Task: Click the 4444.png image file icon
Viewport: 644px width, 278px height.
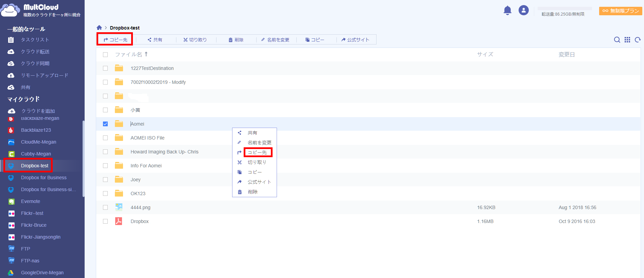Action: click(x=119, y=207)
